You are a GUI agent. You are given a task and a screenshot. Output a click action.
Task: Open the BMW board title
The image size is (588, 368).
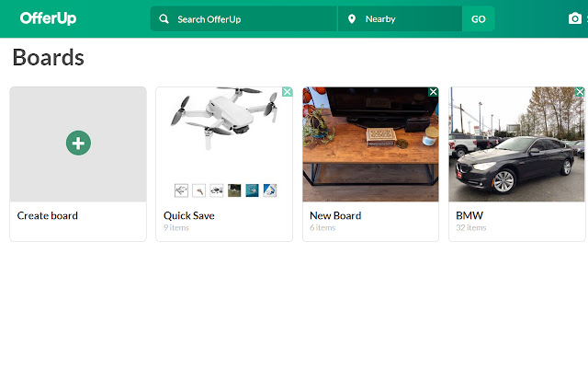469,215
